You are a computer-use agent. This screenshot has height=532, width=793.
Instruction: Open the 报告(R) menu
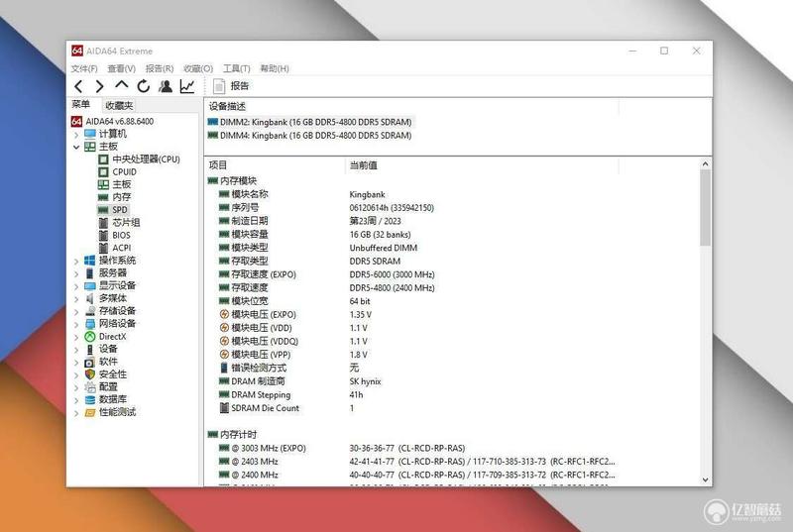(x=160, y=68)
